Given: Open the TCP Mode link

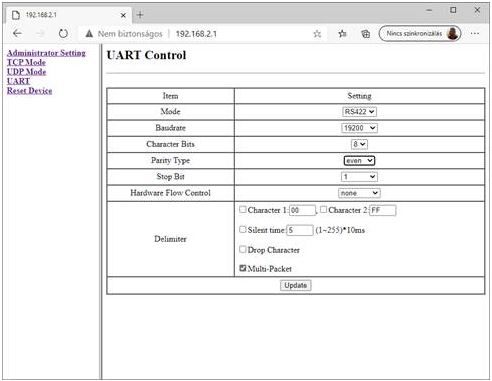Looking at the screenshot, I should tap(26, 62).
